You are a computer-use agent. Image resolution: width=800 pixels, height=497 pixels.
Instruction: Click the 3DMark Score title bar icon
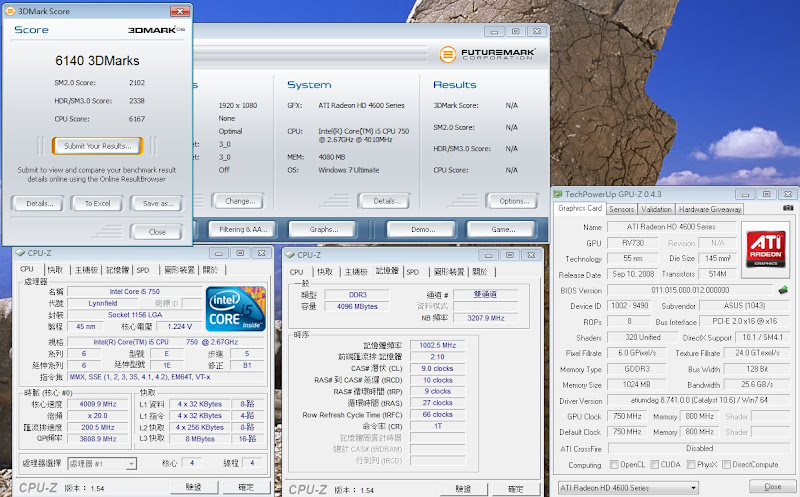(10, 11)
